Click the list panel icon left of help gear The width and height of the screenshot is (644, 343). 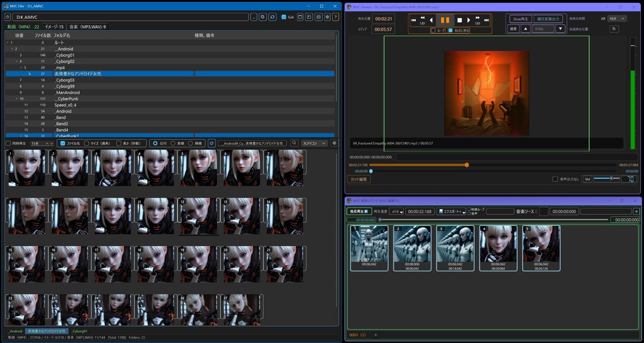click(318, 17)
